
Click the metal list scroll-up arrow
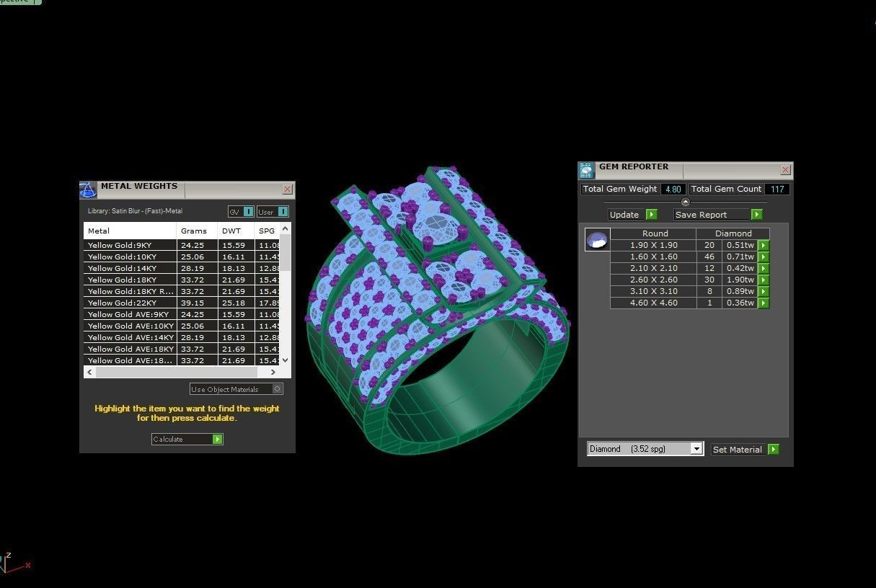pos(286,228)
